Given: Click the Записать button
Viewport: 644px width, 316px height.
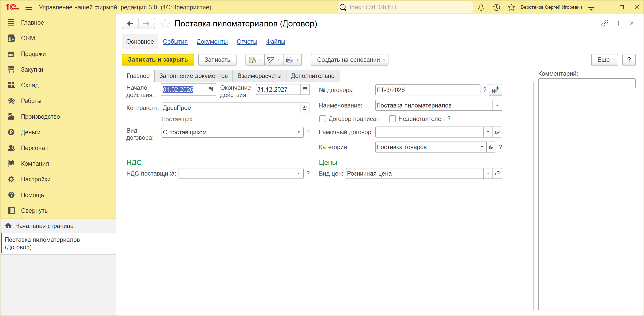Looking at the screenshot, I should (217, 60).
